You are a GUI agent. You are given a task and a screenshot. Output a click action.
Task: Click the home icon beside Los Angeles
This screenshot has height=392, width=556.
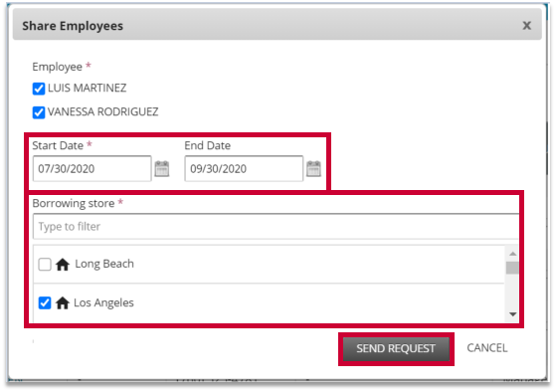tap(63, 303)
